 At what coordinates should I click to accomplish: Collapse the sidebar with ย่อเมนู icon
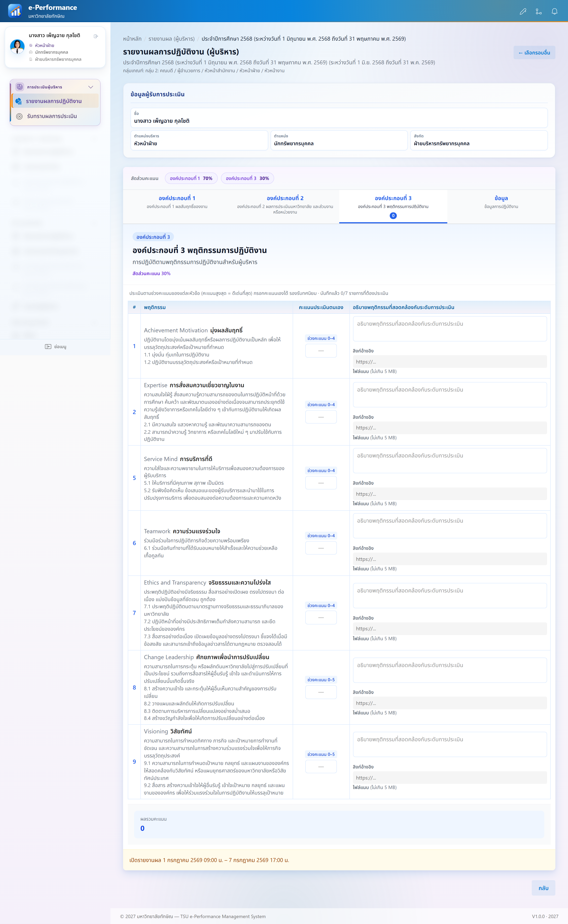pos(48,346)
